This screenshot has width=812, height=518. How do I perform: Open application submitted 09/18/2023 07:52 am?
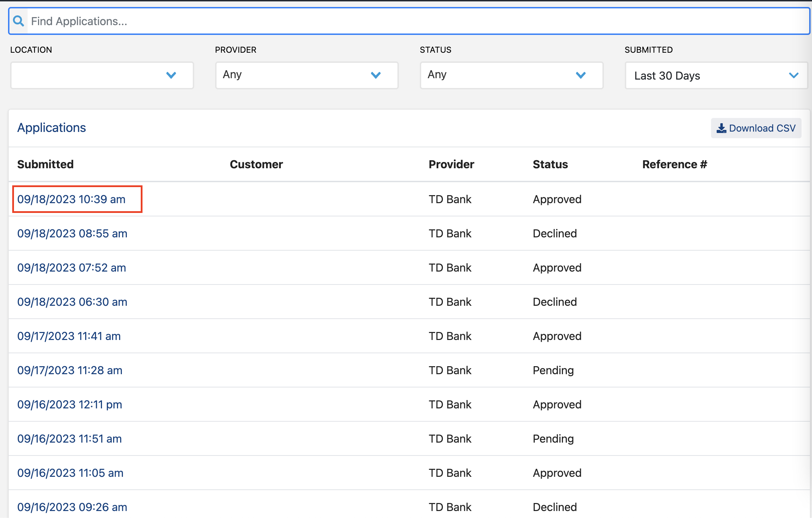(72, 268)
